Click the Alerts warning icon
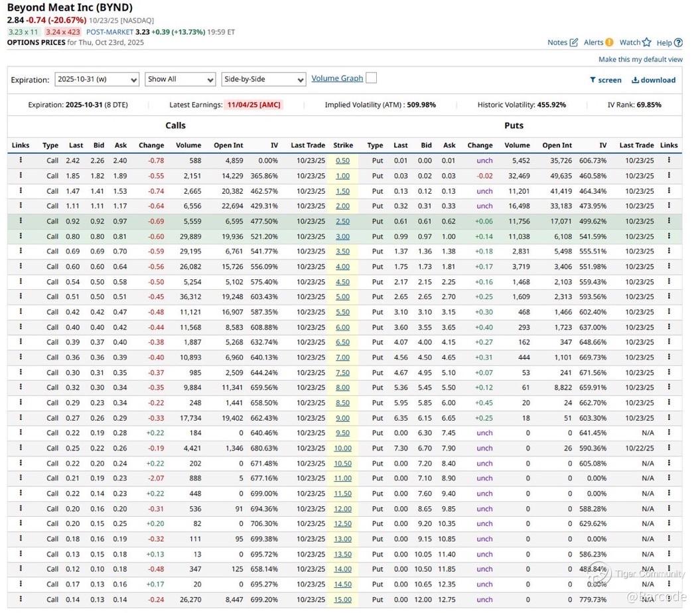Screen dimensions: 700x613 [x=609, y=42]
